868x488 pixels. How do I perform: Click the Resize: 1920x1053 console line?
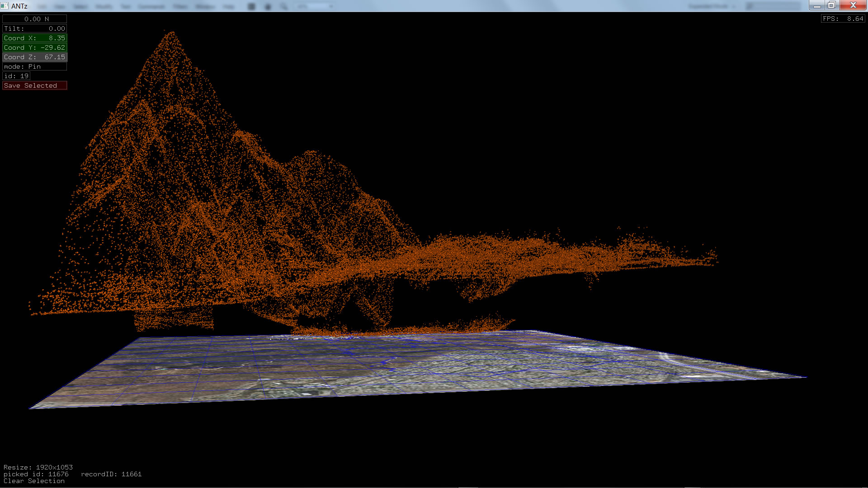click(38, 467)
